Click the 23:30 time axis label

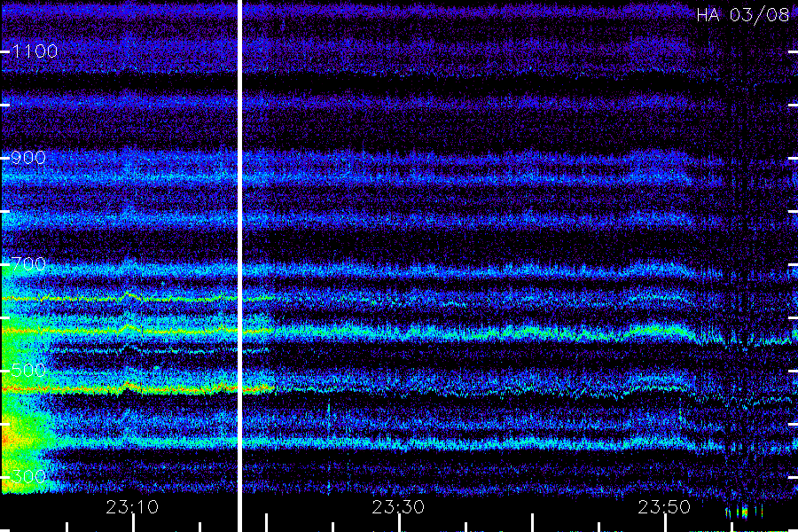(x=398, y=507)
